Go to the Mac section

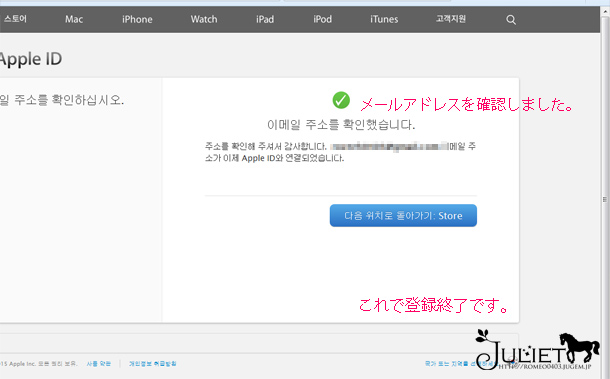point(74,19)
